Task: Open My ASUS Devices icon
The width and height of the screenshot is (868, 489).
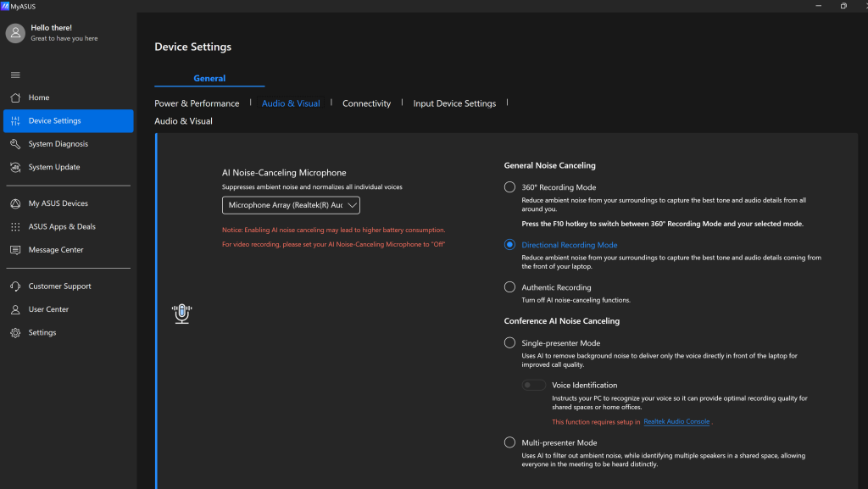Action: point(14,203)
